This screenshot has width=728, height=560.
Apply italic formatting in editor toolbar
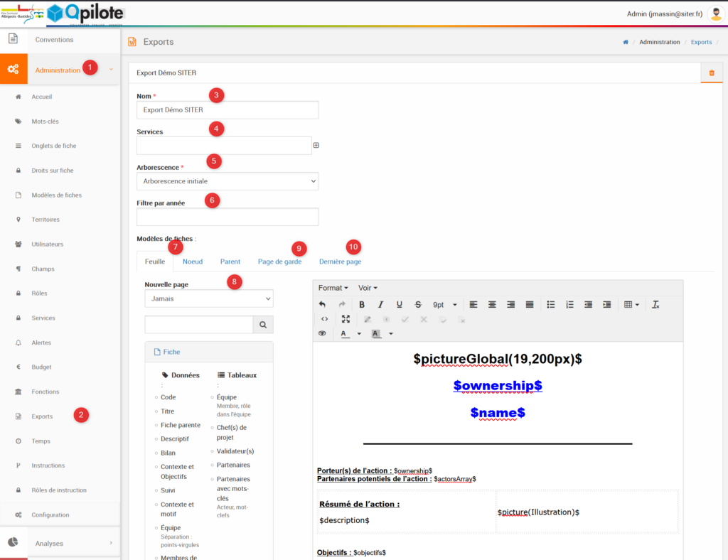tap(380, 304)
